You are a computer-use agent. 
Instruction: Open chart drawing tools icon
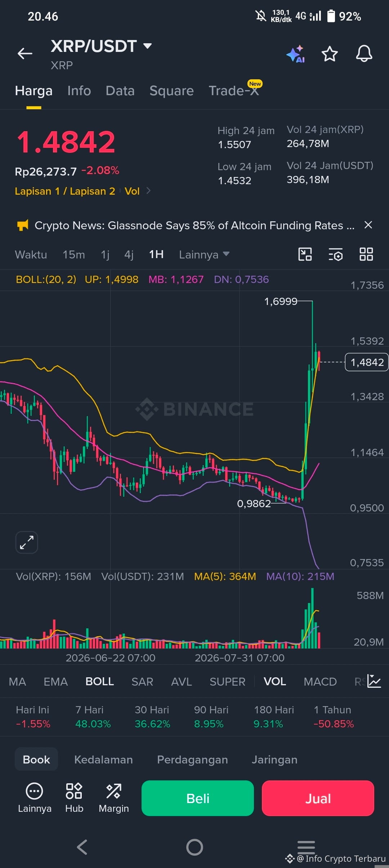[305, 254]
